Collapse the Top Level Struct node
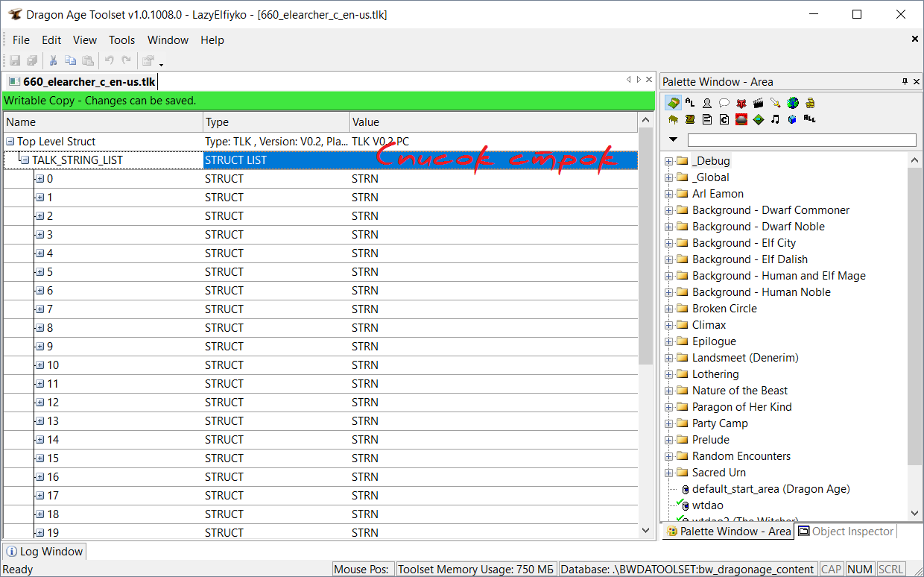The width and height of the screenshot is (924, 577). [x=10, y=142]
